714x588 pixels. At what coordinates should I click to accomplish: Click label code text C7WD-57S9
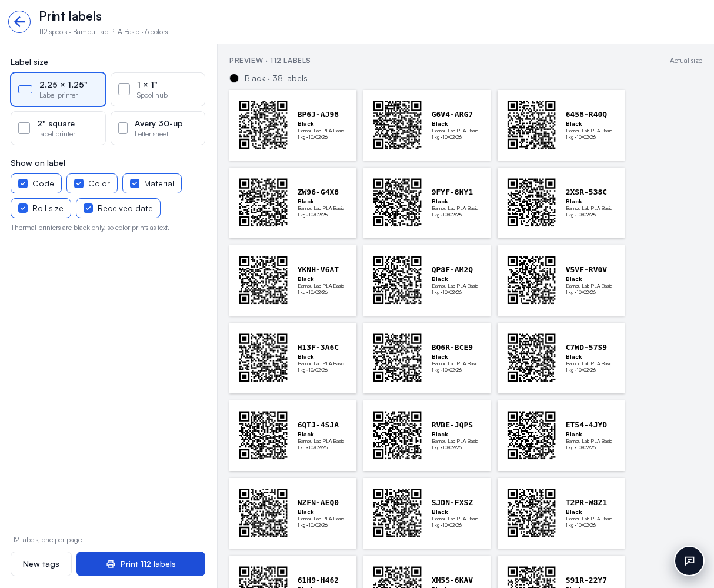click(x=586, y=348)
